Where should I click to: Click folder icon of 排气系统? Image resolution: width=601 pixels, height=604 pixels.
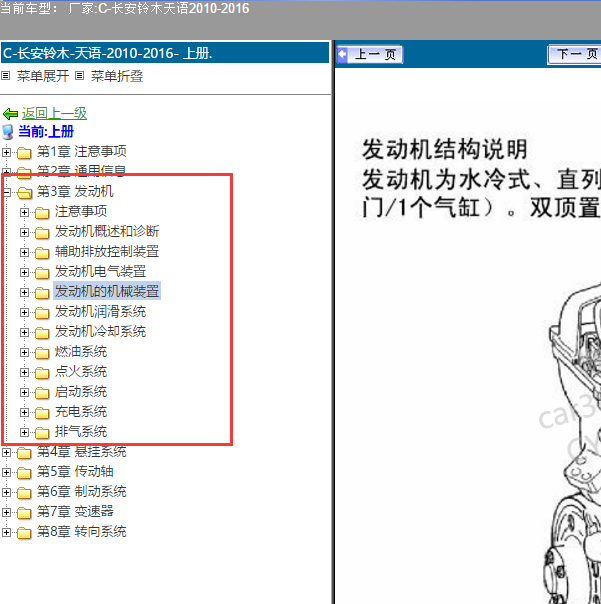[x=42, y=433]
